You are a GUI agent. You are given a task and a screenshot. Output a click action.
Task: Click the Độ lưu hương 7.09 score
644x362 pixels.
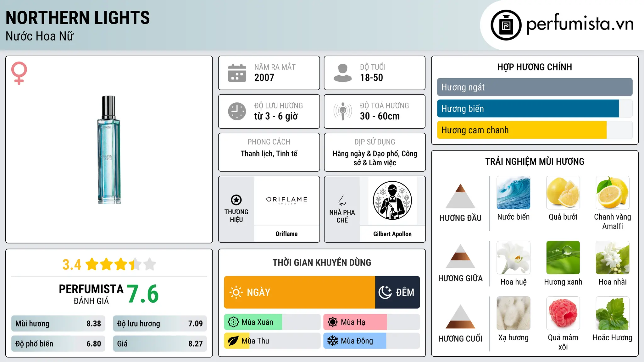tap(160, 323)
